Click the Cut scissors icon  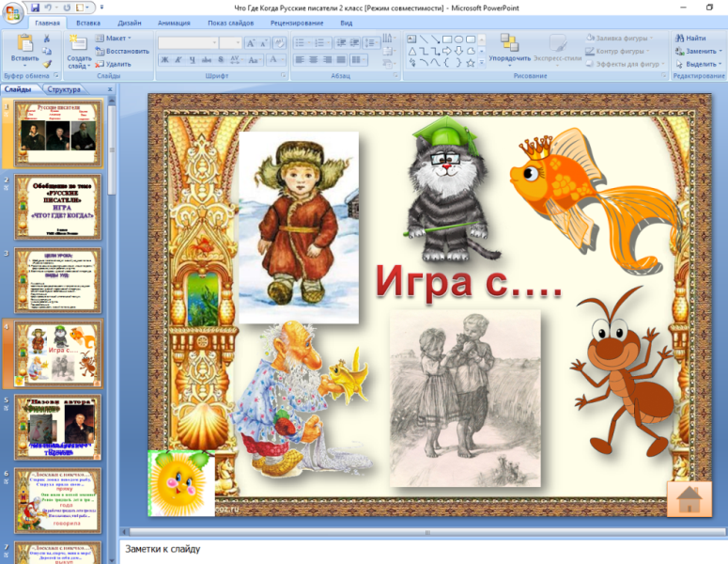click(x=47, y=39)
